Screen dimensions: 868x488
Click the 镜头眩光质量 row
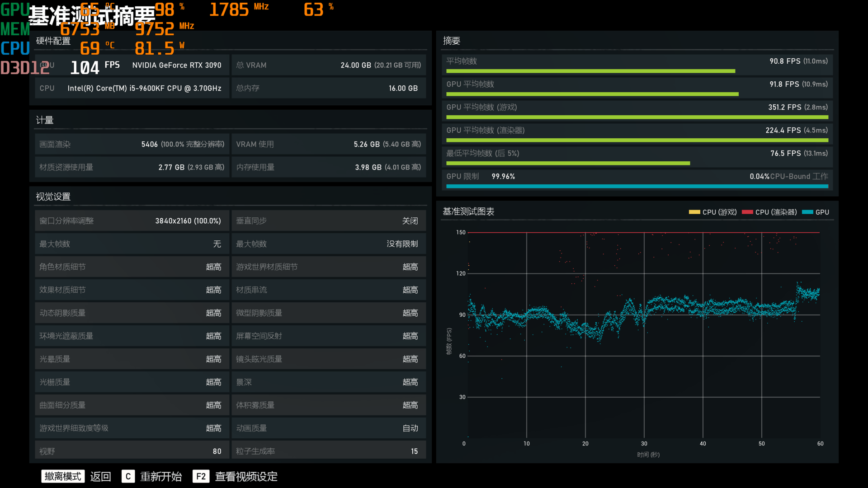coord(329,359)
